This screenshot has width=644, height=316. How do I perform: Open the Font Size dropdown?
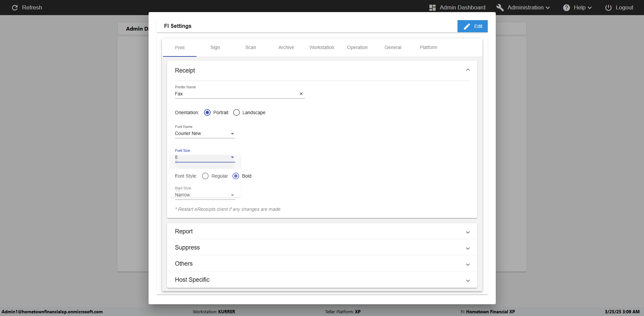click(x=205, y=157)
